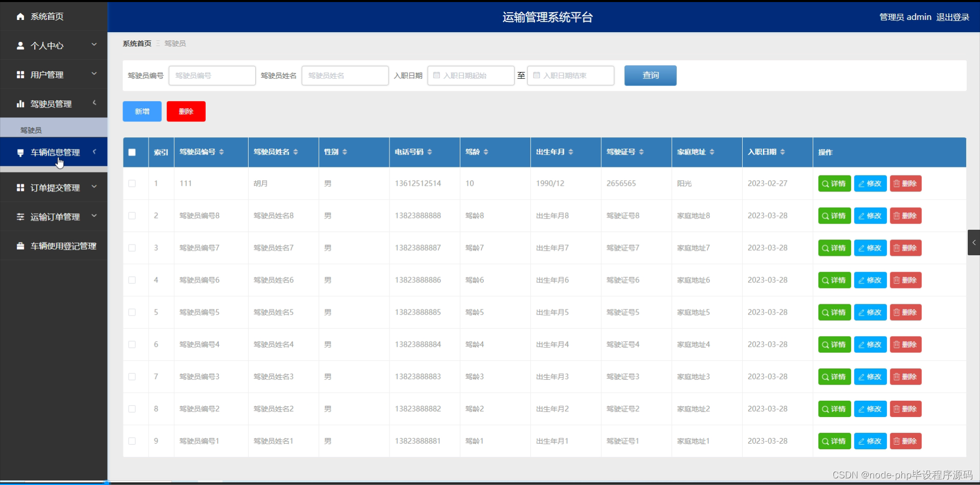Toggle the select-all checkbox in table header
The height and width of the screenshot is (485, 980).
[x=132, y=152]
